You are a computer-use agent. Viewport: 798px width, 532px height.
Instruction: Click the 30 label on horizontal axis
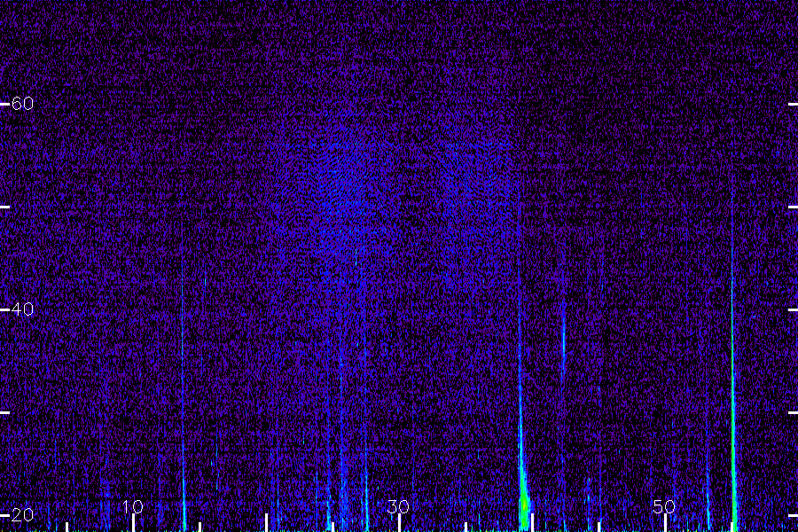pyautogui.click(x=398, y=506)
